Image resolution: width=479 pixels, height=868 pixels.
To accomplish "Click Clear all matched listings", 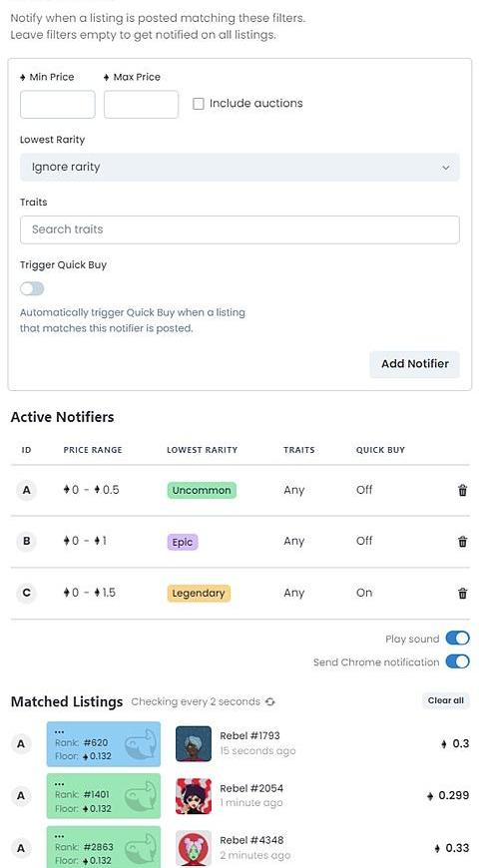I will [446, 700].
